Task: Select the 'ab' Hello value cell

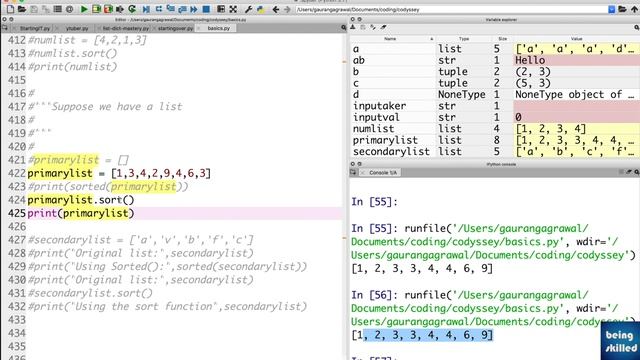Action: point(576,60)
